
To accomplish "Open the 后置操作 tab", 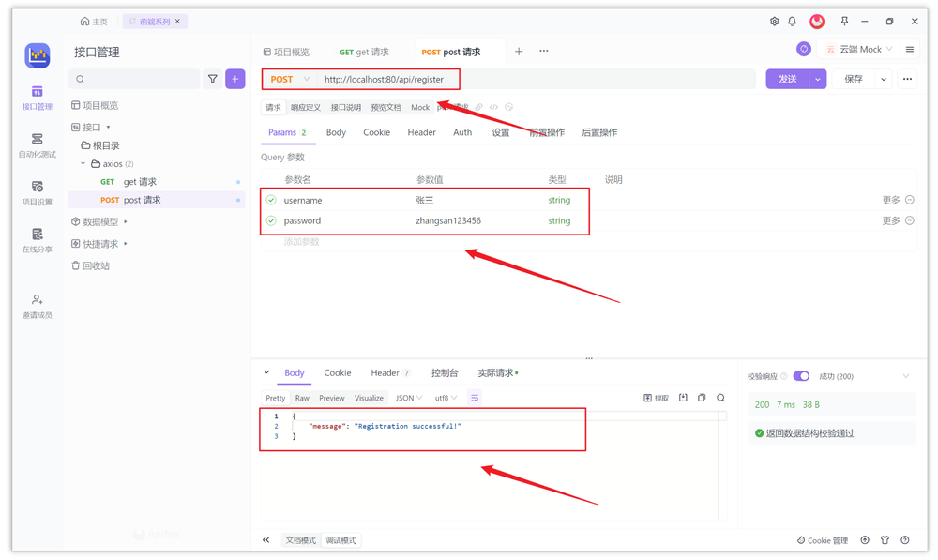I will click(x=599, y=132).
